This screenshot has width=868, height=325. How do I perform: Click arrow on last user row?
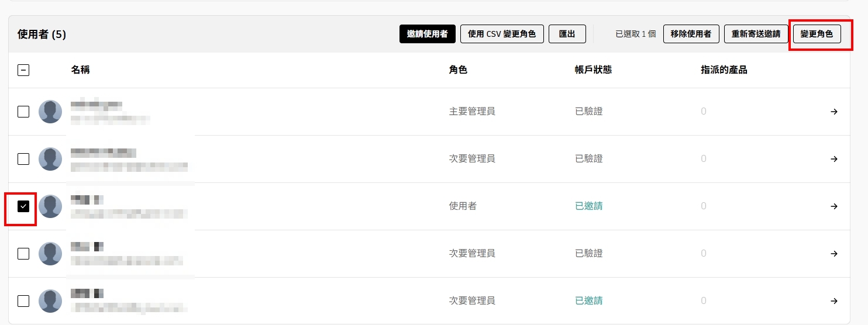tap(834, 301)
